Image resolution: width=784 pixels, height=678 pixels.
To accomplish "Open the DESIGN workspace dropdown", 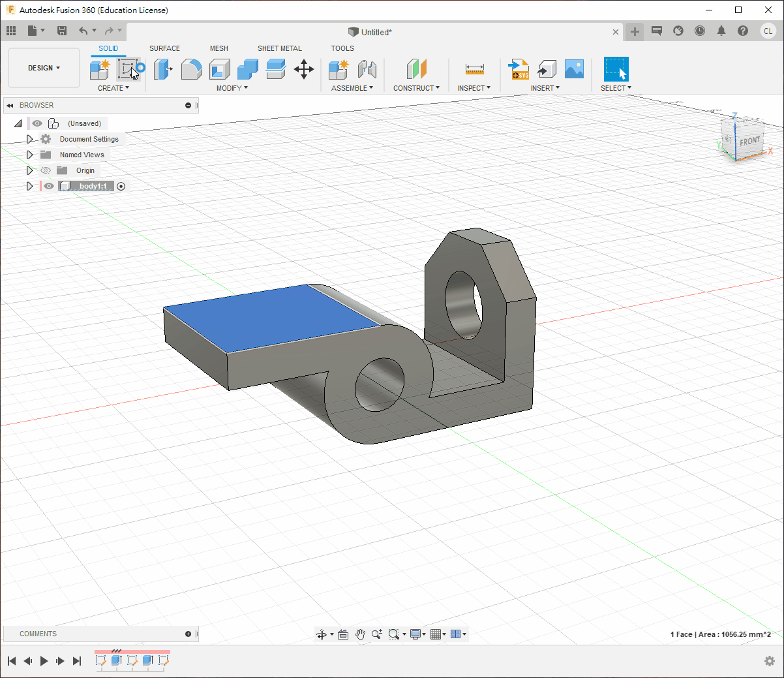I will 44,68.
